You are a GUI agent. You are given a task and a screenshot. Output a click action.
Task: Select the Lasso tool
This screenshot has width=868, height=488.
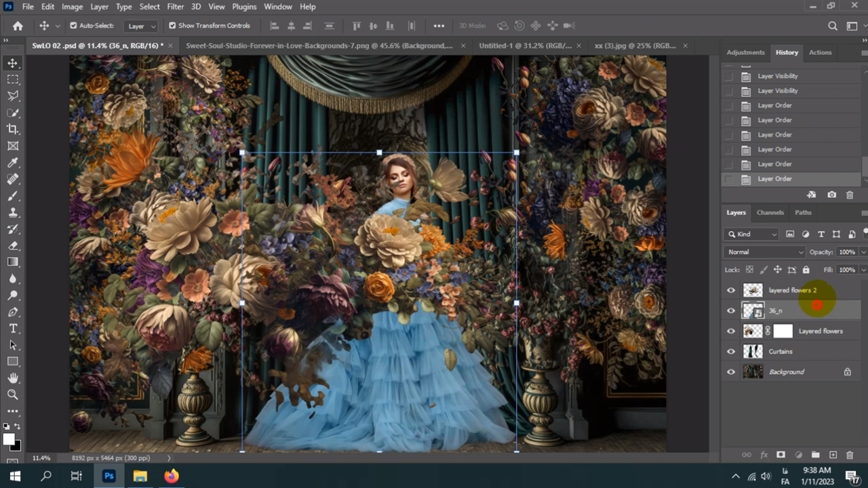pos(13,96)
